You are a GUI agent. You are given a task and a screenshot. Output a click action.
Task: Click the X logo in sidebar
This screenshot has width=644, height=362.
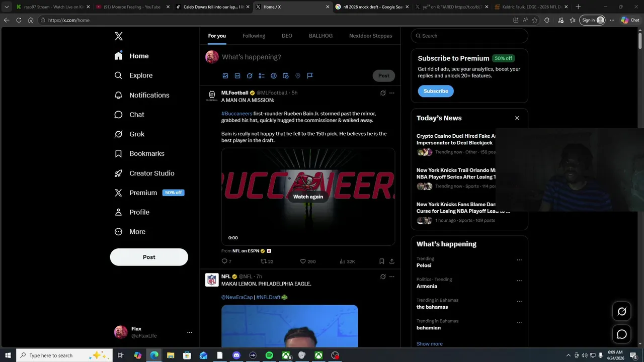(118, 36)
